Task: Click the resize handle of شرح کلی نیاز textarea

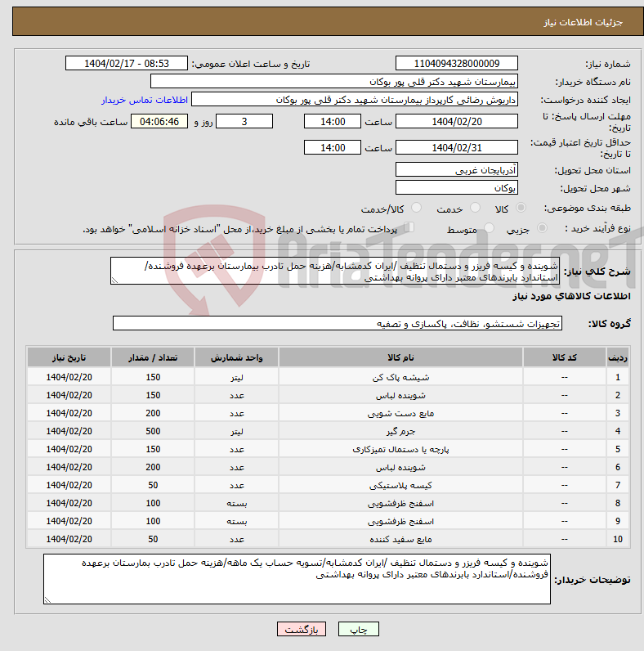Action: click(x=114, y=281)
